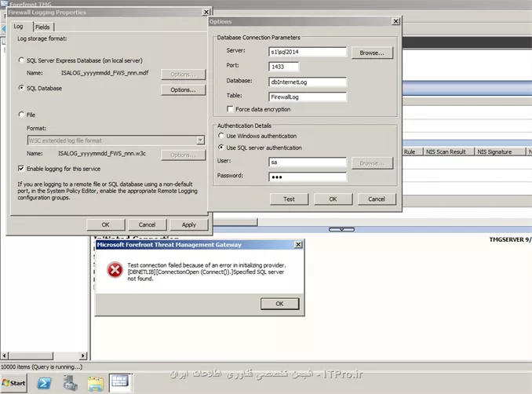Image resolution: width=532 pixels, height=394 pixels.
Task: Open the W3C extended log file format dropdown
Action: tap(201, 140)
